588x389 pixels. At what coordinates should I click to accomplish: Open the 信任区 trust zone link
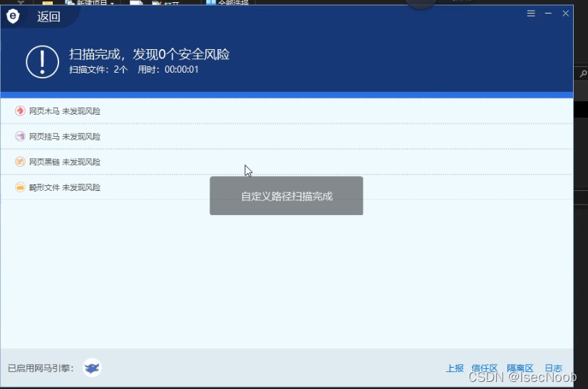[484, 368]
